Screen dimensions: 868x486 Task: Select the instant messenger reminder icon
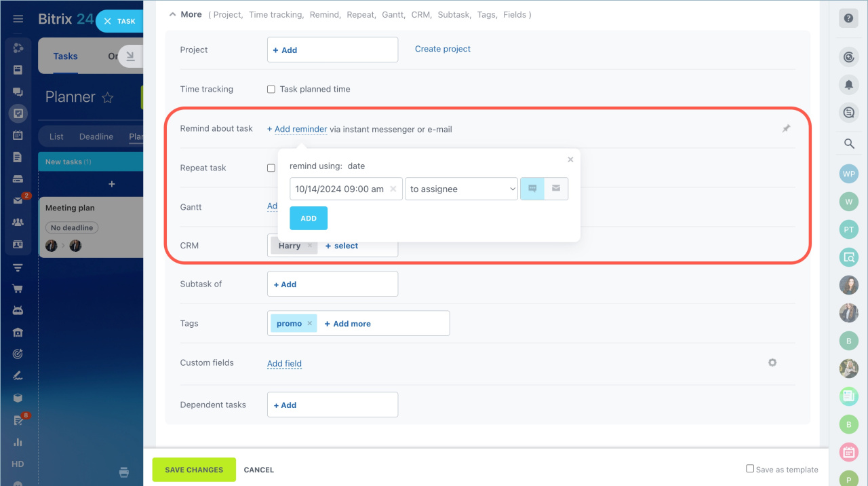pos(532,189)
